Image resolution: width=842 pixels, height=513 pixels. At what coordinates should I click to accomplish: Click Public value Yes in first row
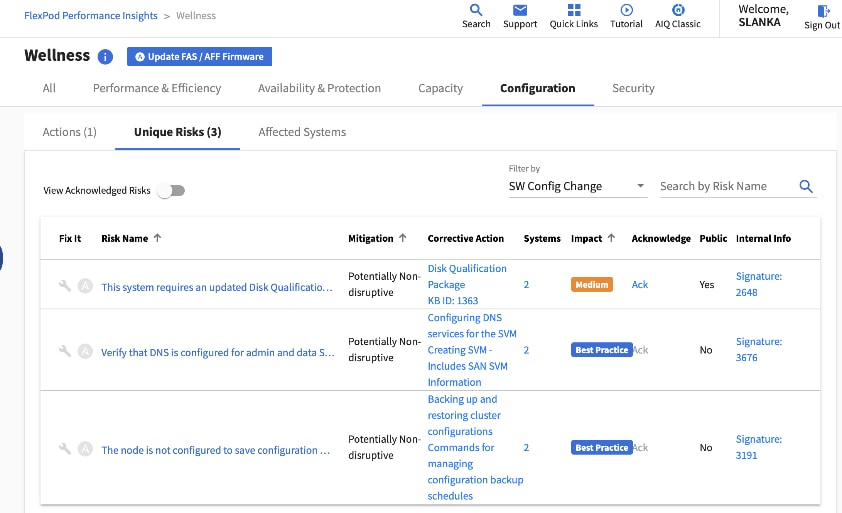click(x=707, y=285)
